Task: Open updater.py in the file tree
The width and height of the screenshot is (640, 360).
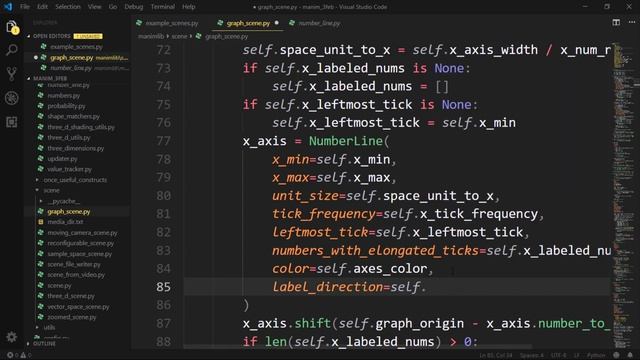Action: tap(62, 159)
